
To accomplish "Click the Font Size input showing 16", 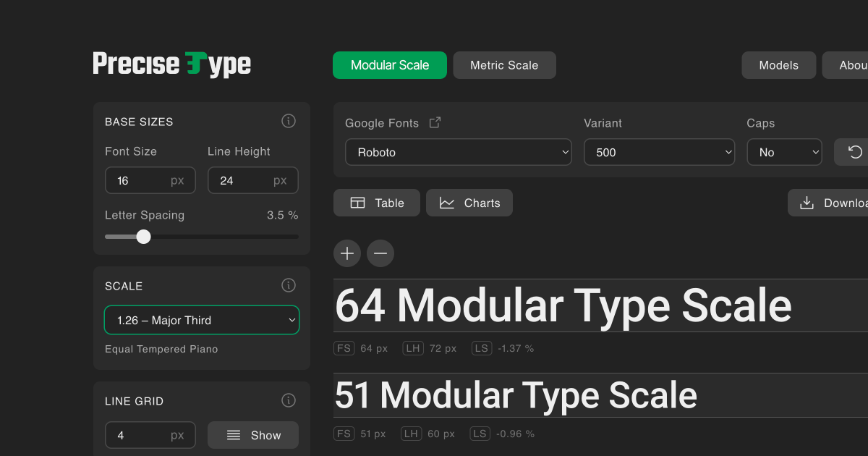I will click(x=150, y=180).
